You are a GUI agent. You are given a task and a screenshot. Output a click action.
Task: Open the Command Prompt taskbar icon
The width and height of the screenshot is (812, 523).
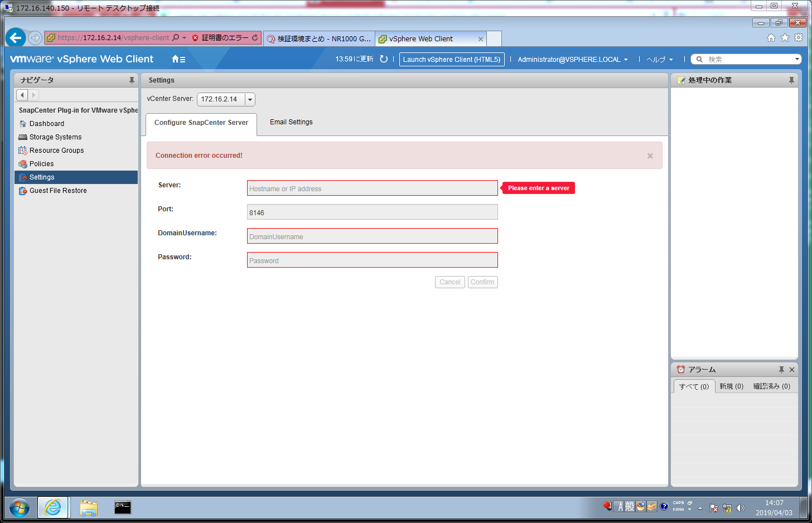[x=123, y=508]
